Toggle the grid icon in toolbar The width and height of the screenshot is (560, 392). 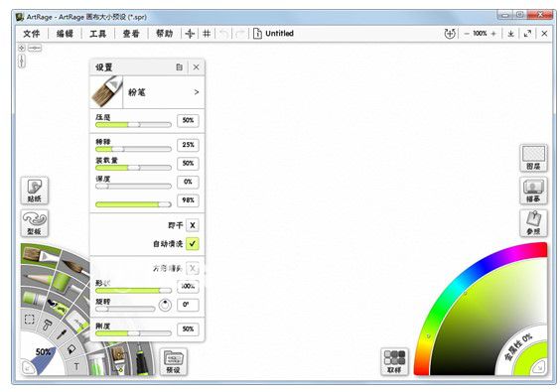(x=207, y=34)
